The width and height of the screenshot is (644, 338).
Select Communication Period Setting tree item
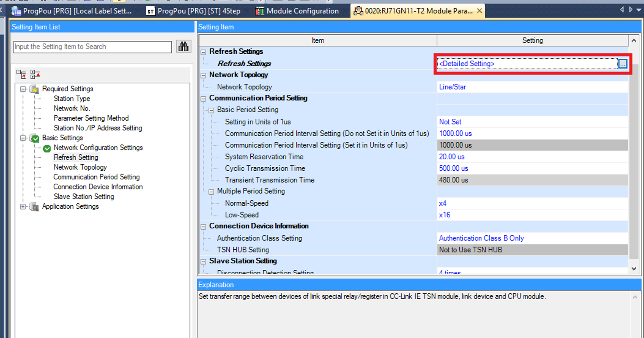click(x=97, y=177)
